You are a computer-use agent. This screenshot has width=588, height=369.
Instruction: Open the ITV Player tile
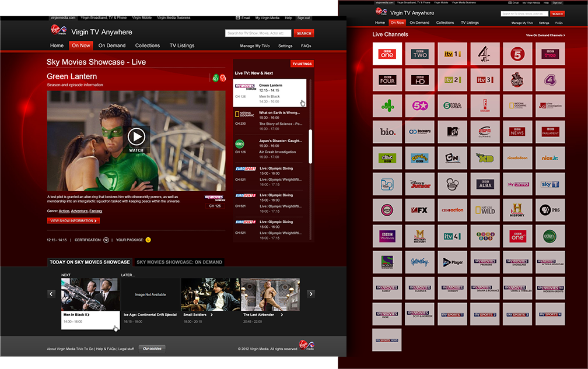[452, 262]
